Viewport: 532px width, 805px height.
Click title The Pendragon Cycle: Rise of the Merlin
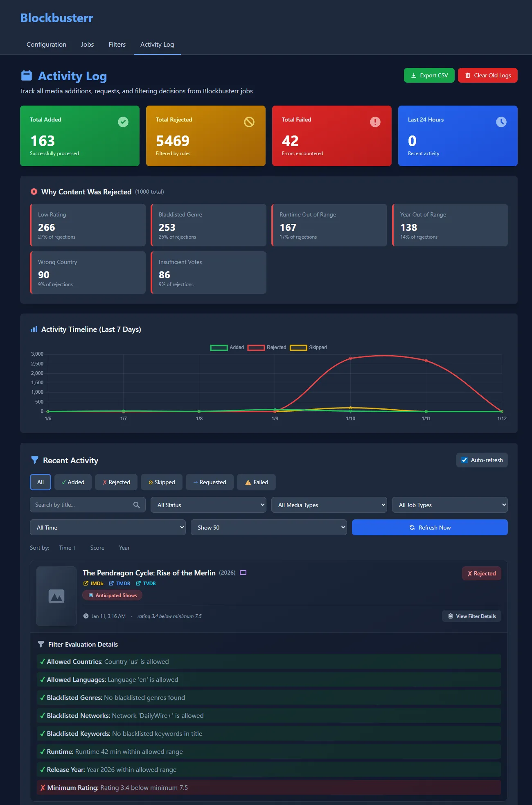click(x=149, y=573)
